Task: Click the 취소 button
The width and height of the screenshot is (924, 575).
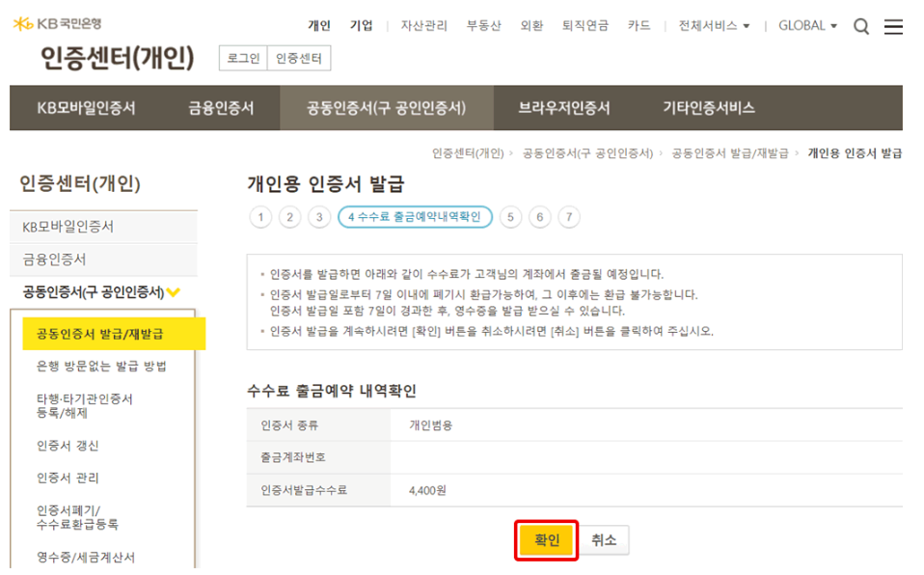Action: 604,539
